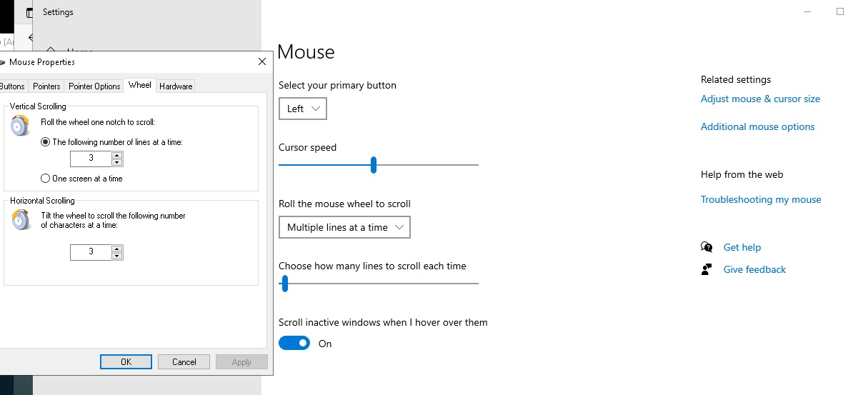Screen dimensions: 868x395
Task: Open 'Adjust mouse & cursor size' link
Action: tap(760, 99)
